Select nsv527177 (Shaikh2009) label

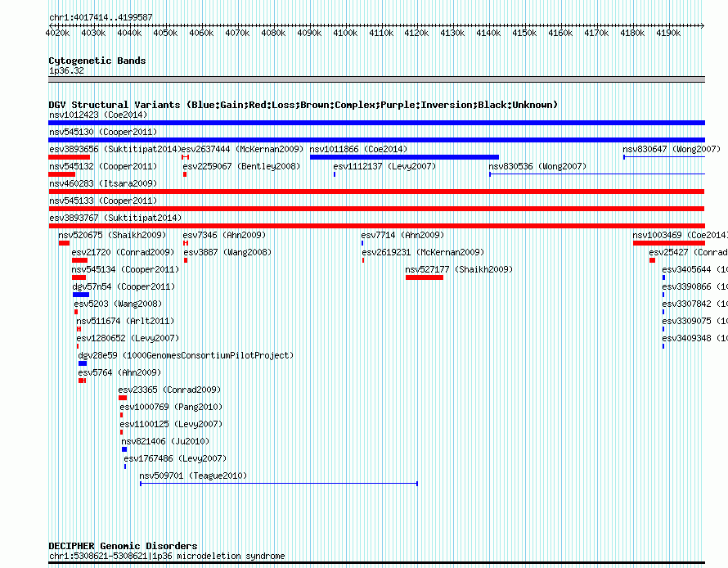(x=459, y=269)
